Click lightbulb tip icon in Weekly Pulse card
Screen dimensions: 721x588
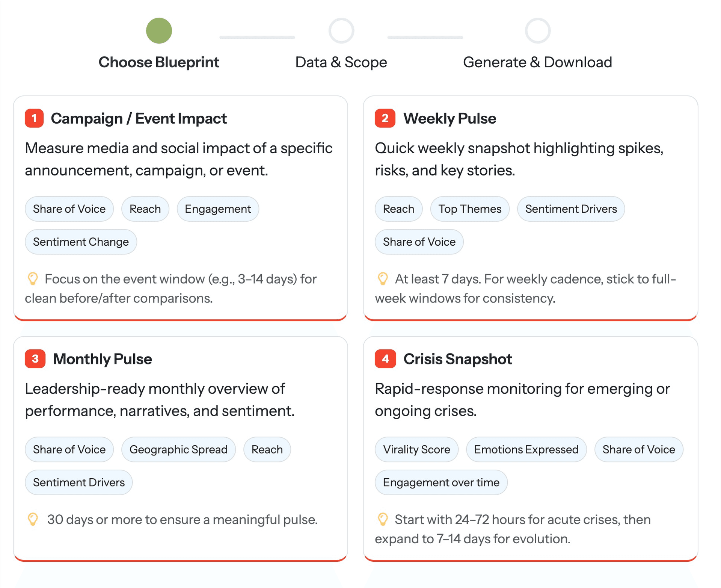(383, 279)
